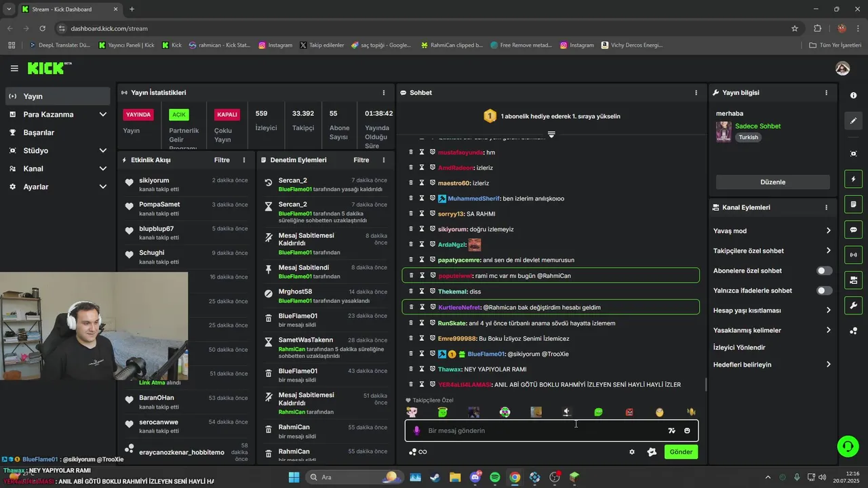Ban Thekemal using the shield icon
Image resolution: width=868 pixels, height=488 pixels.
point(432,291)
